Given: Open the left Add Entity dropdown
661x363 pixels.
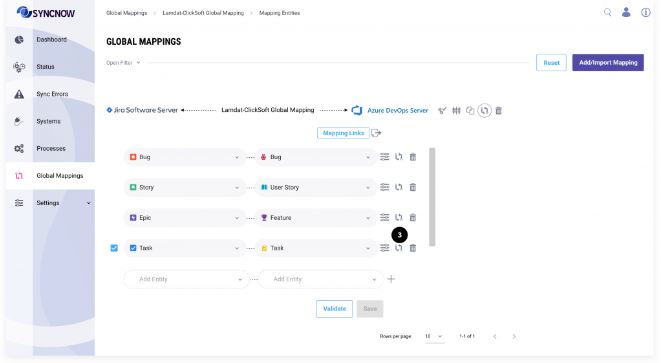Looking at the screenshot, I should [186, 279].
